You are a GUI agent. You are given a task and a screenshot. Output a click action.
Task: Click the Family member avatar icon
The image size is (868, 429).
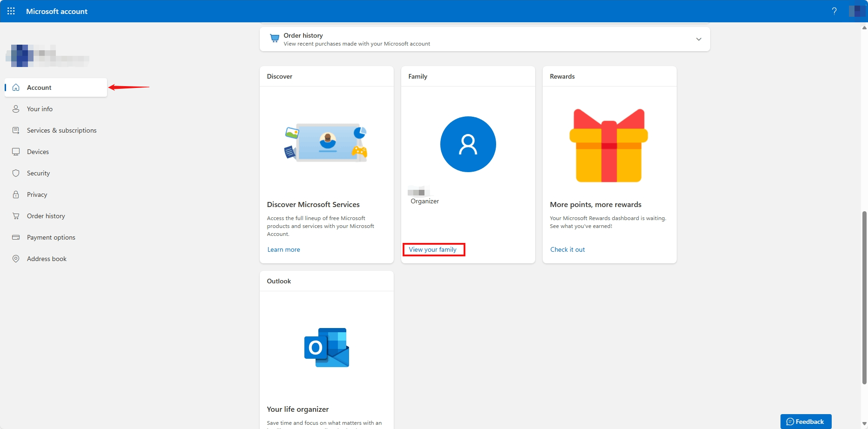coord(468,144)
